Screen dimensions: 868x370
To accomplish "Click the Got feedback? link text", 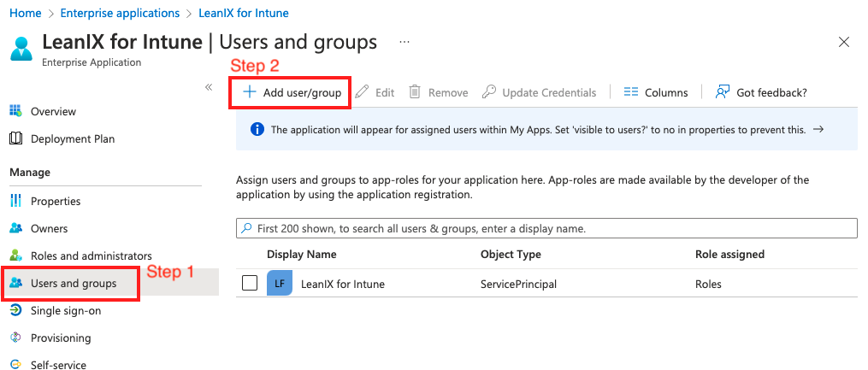I will point(771,92).
